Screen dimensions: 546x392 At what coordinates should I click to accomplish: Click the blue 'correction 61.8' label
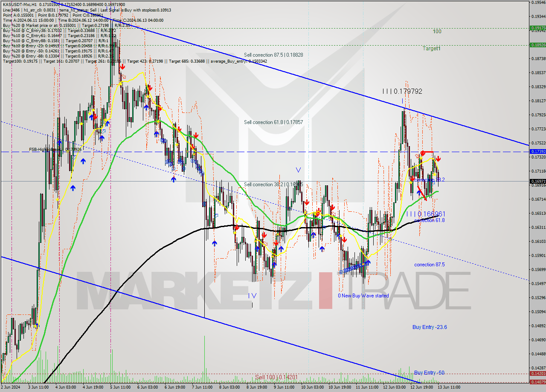(430, 220)
